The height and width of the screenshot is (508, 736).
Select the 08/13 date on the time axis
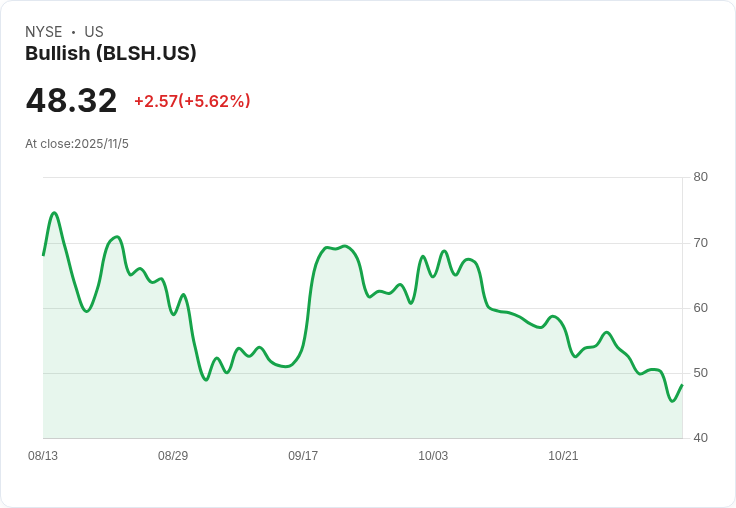[43, 456]
